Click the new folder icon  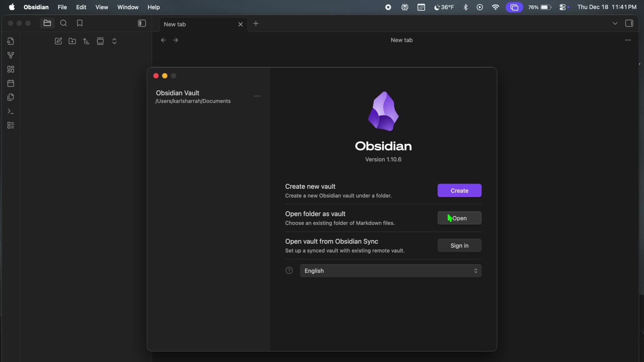click(x=72, y=41)
